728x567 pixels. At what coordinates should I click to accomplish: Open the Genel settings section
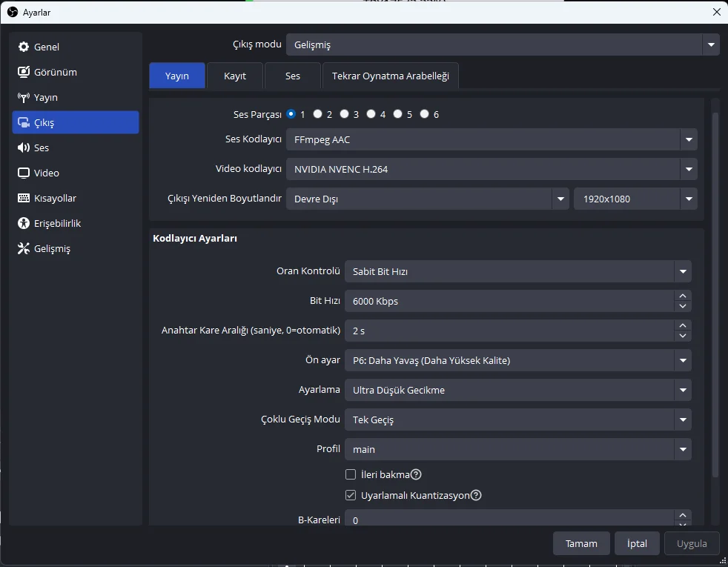[x=76, y=47]
